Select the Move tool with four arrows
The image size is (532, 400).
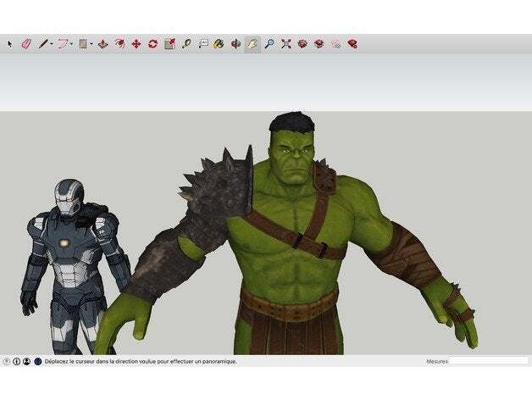pyautogui.click(x=136, y=44)
